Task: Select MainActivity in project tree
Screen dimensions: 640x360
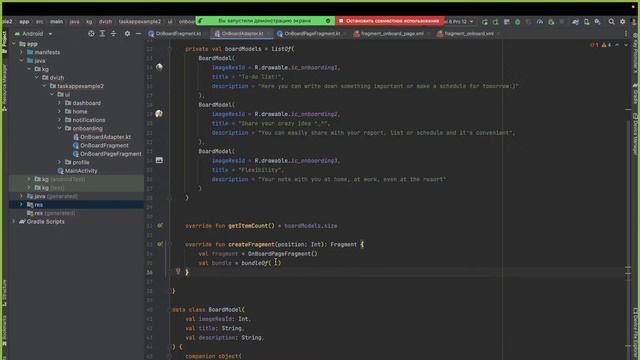Action: [x=77, y=171]
